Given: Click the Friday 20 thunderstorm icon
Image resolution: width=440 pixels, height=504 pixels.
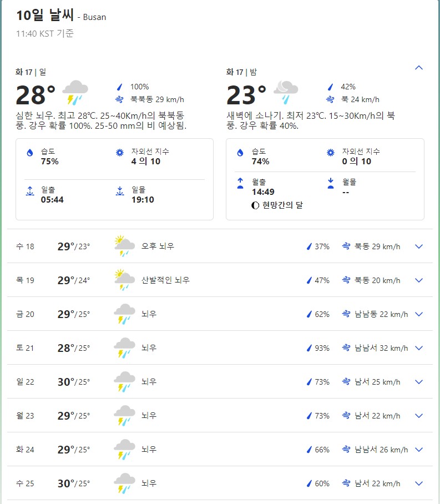Looking at the screenshot, I should (124, 314).
